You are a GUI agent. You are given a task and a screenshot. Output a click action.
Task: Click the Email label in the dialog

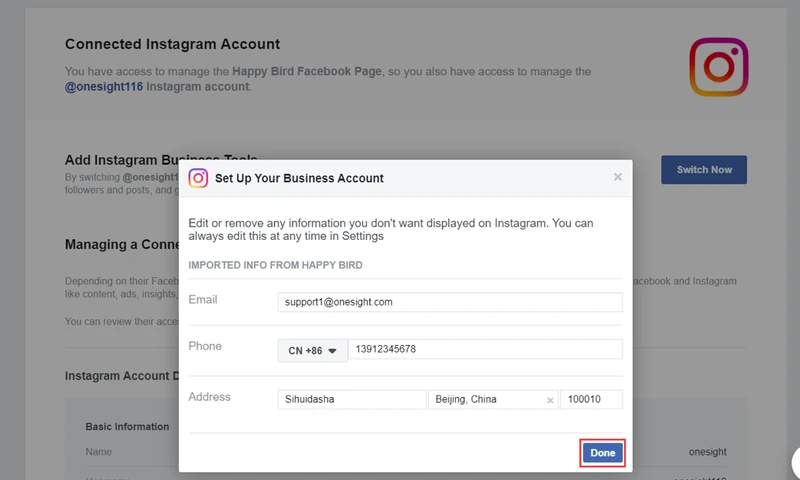click(203, 299)
